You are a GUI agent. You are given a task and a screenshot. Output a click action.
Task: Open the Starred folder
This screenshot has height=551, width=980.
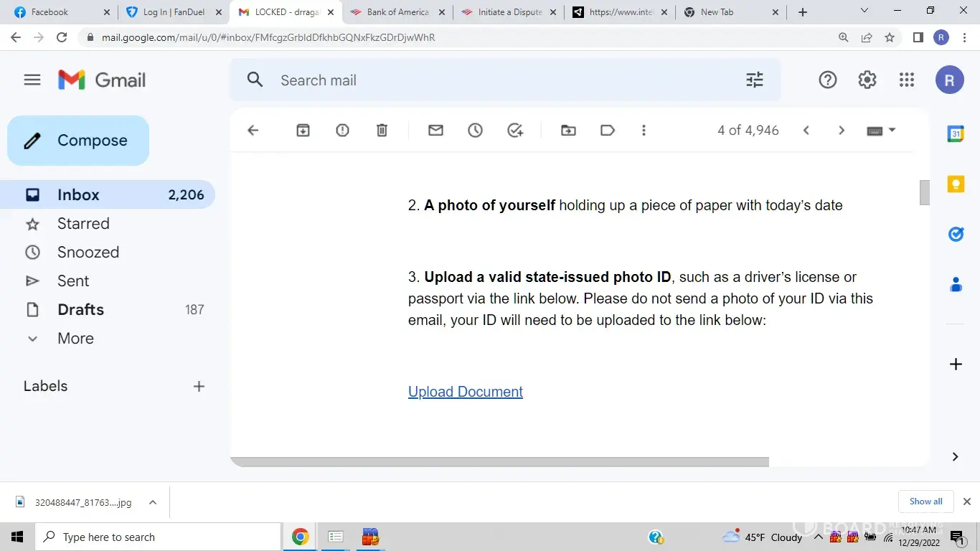coord(83,223)
